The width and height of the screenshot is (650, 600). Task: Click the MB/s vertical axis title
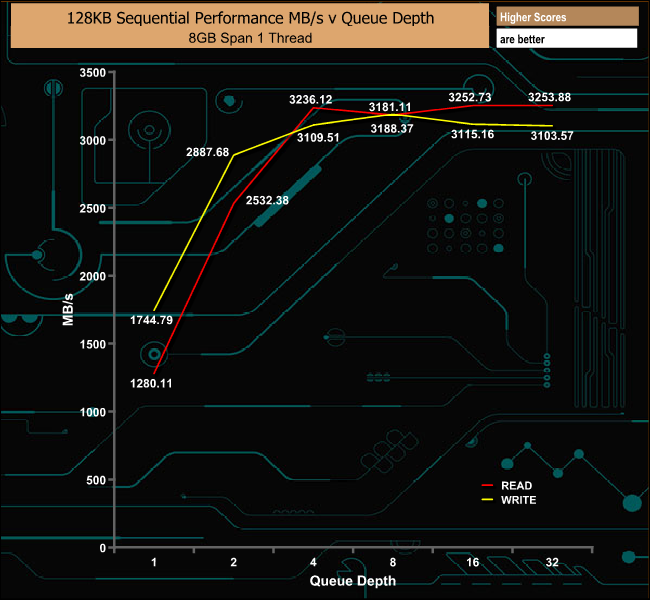tap(68, 309)
